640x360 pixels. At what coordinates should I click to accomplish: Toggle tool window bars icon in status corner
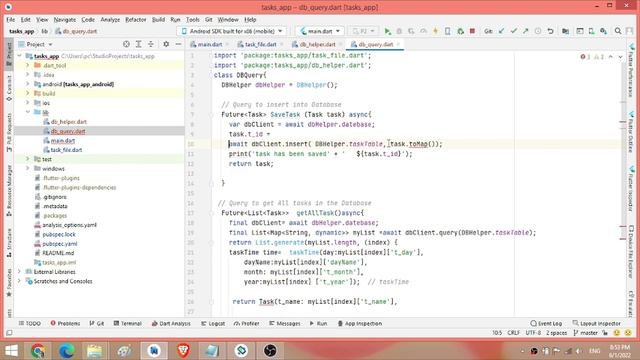9,333
